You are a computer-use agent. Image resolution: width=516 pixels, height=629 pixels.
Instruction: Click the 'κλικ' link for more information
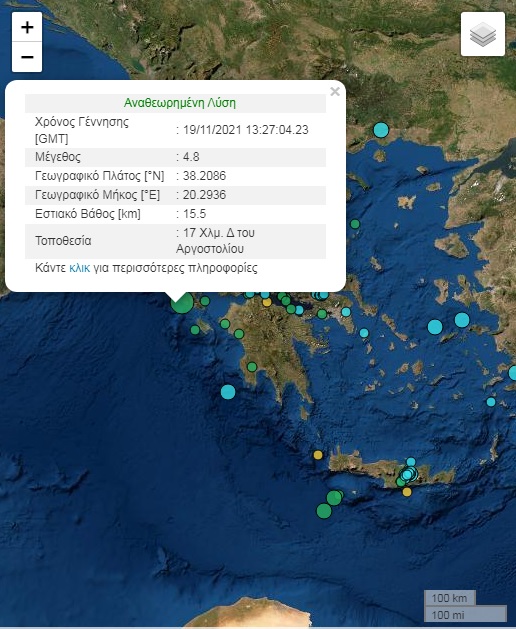(79, 268)
